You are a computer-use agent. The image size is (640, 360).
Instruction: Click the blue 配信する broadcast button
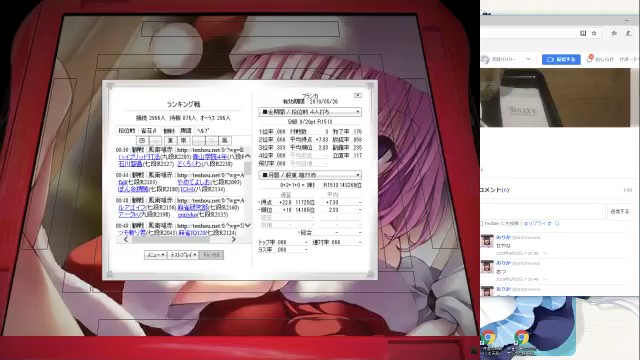[x=561, y=59]
